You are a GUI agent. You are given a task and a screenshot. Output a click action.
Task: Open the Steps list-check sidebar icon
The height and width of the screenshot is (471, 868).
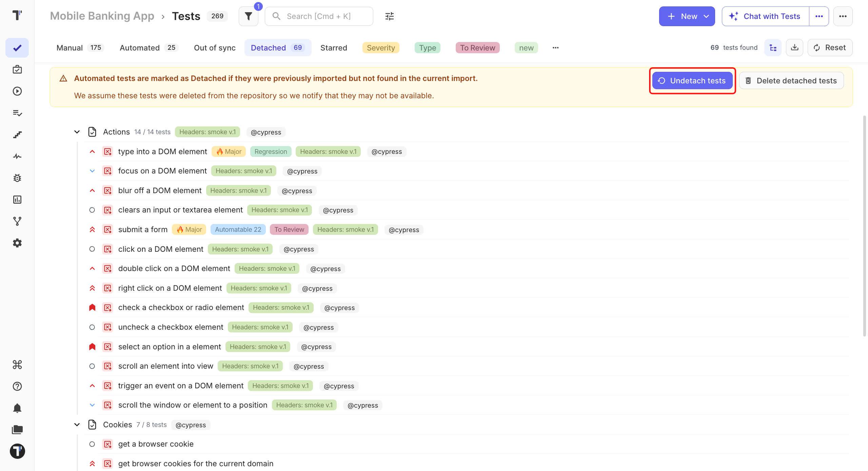17,113
